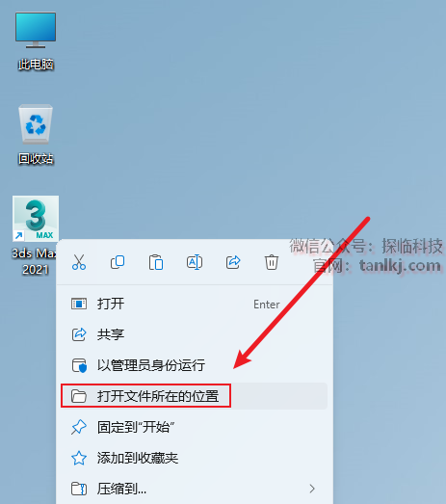This screenshot has width=446, height=504.
Task: Select the 3ds Max 2021 desktop shortcut
Action: 36,235
